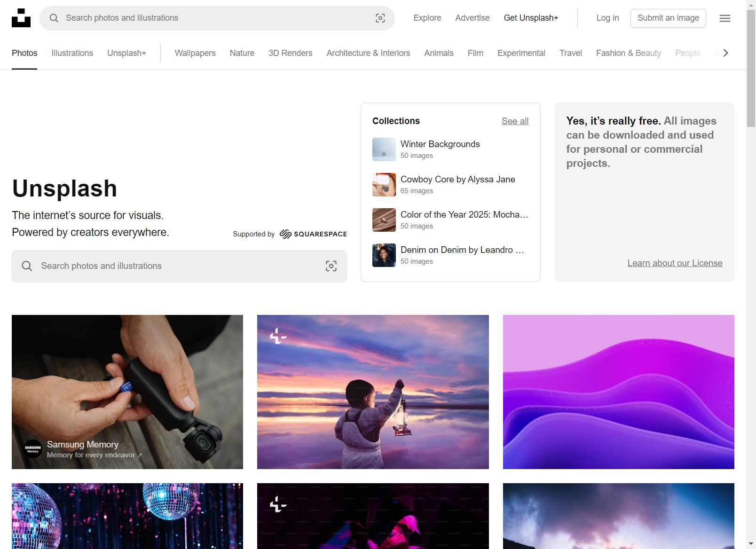Open the People category
Screen dimensions: 756x549
688,53
